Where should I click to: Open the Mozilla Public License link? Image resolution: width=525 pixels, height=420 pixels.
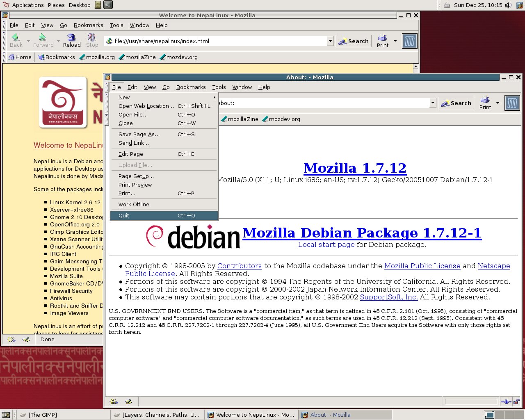point(422,266)
